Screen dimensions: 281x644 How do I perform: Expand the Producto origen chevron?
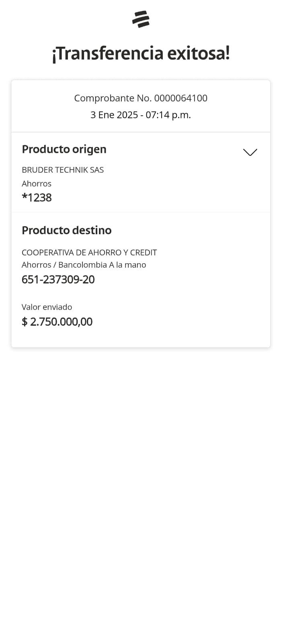tap(250, 152)
